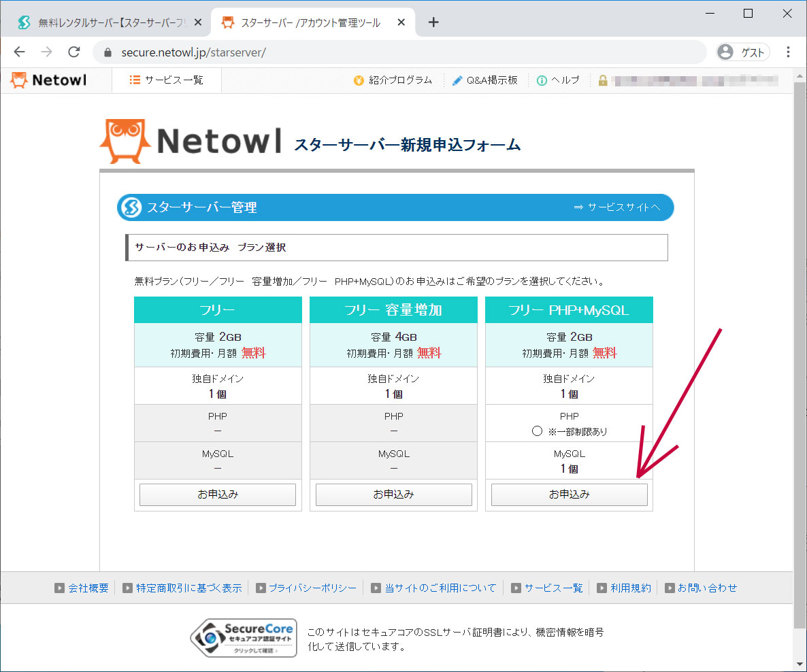Viewport: 807px width, 672px height.
Task: Click お申込み under フリー 容量増加 plan
Action: pyautogui.click(x=394, y=494)
